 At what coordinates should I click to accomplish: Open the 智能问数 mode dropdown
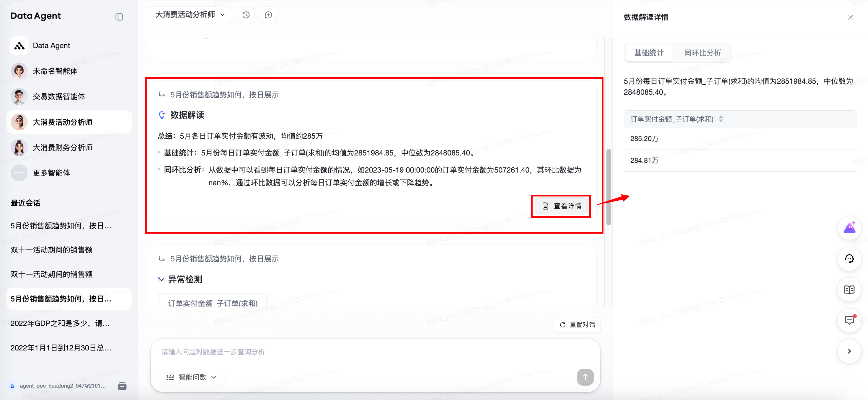(x=191, y=377)
